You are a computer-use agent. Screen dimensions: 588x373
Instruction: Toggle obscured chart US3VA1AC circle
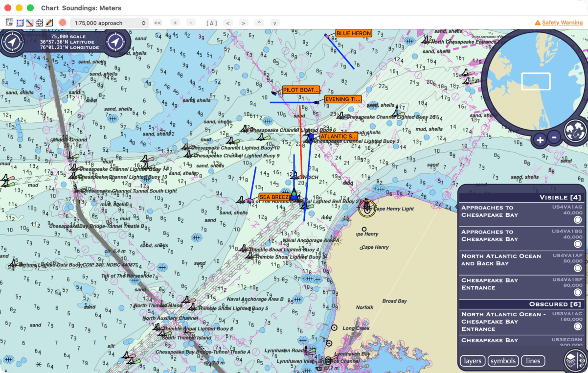tap(578, 326)
